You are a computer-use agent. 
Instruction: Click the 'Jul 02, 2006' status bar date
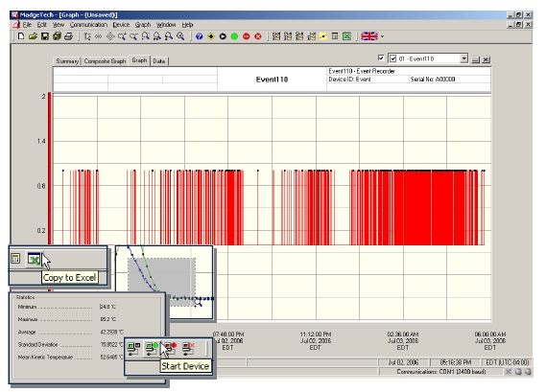coord(404,362)
